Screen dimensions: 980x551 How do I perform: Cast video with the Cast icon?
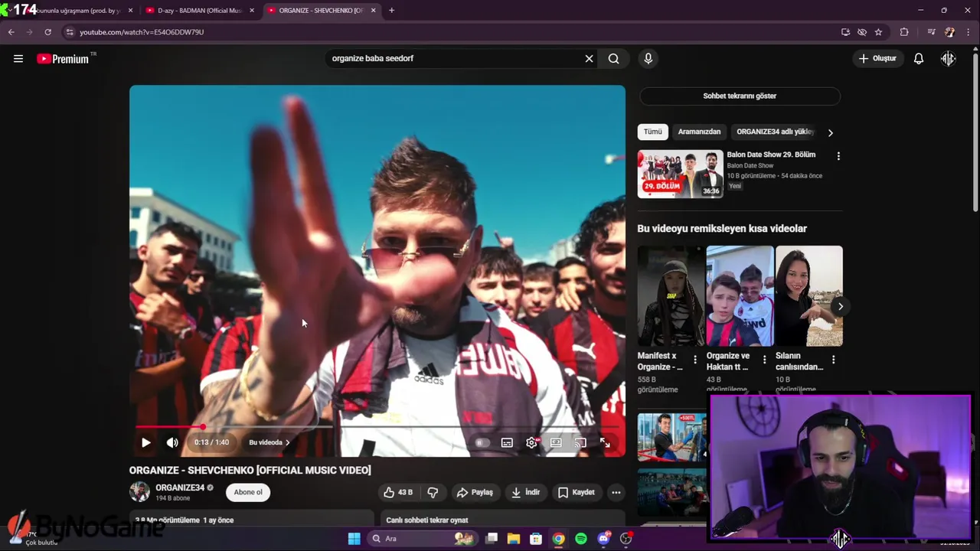coord(580,442)
